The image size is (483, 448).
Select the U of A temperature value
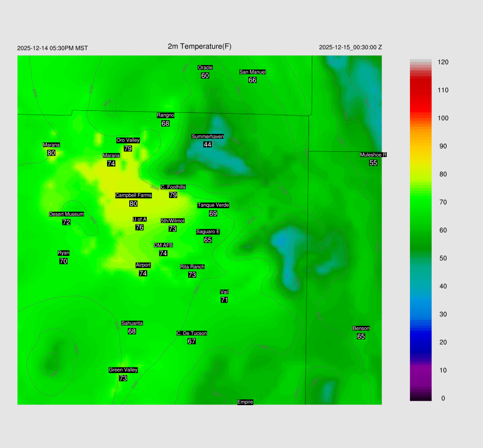coord(140,227)
